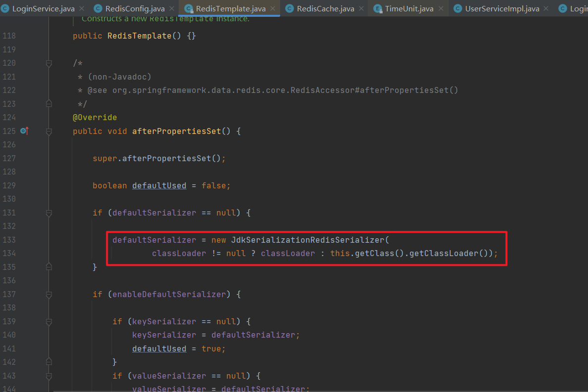
Task: Click keySerializer in the line 139 condition
Action: 164,322
